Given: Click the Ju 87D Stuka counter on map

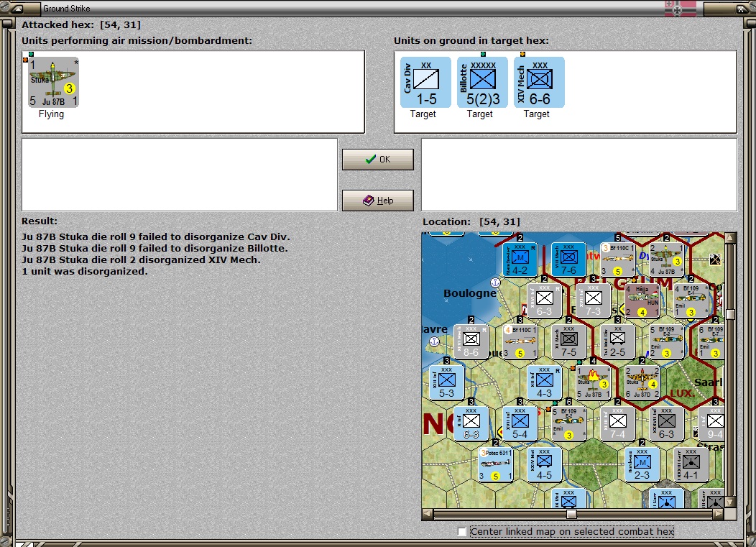Looking at the screenshot, I should (642, 382).
